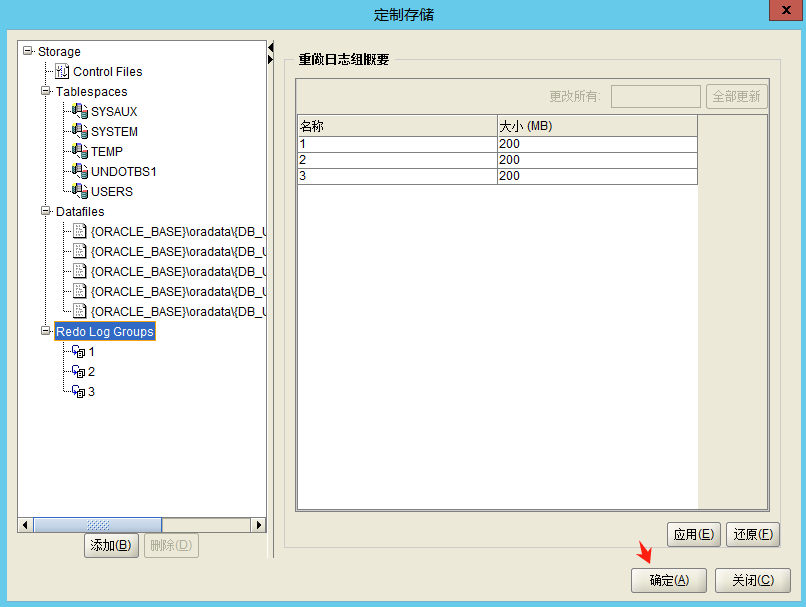Screen dimensions: 806x607
Task: Click the Control Files icon
Action: click(x=62, y=71)
